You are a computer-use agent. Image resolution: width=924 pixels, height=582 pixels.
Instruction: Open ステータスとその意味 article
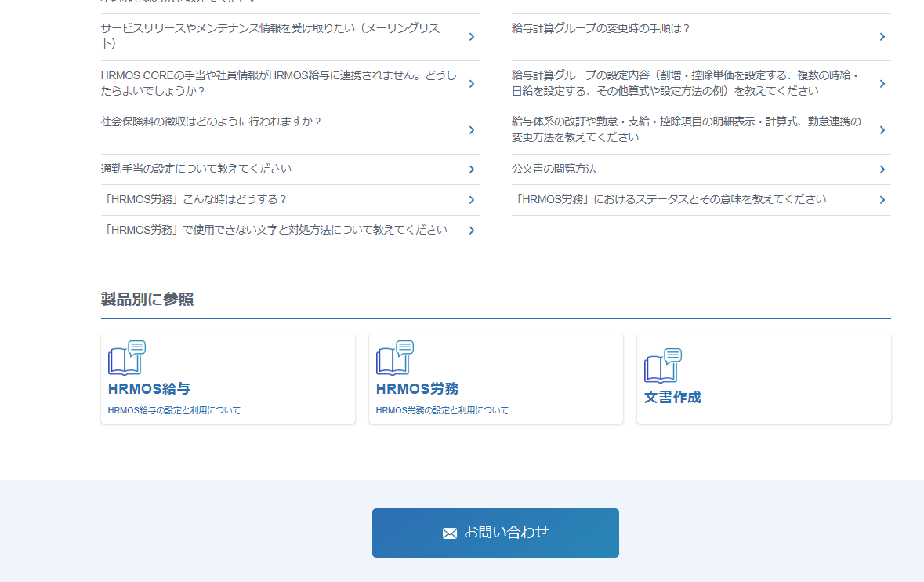coord(669,199)
